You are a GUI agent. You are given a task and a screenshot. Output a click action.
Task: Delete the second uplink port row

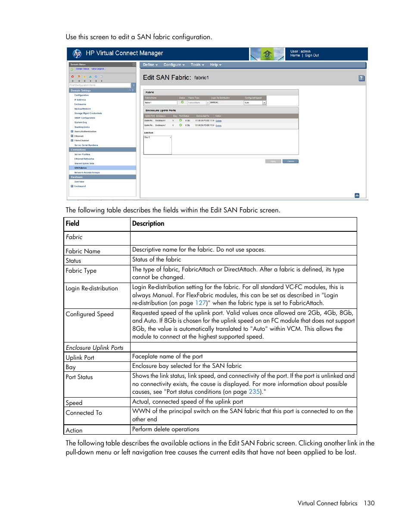click(218, 126)
